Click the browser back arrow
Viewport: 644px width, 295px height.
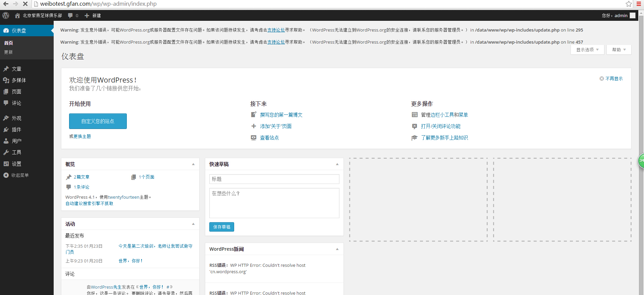pos(6,4)
